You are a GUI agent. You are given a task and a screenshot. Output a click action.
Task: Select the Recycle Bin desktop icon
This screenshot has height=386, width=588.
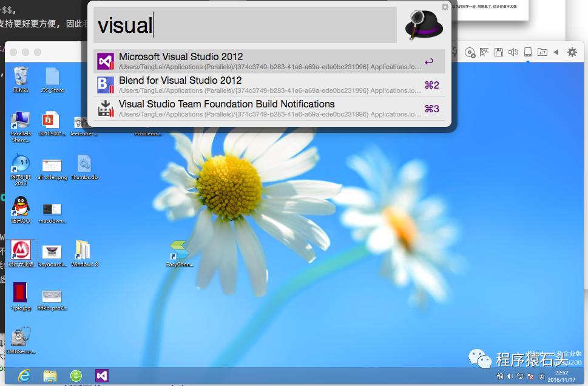tap(21, 79)
